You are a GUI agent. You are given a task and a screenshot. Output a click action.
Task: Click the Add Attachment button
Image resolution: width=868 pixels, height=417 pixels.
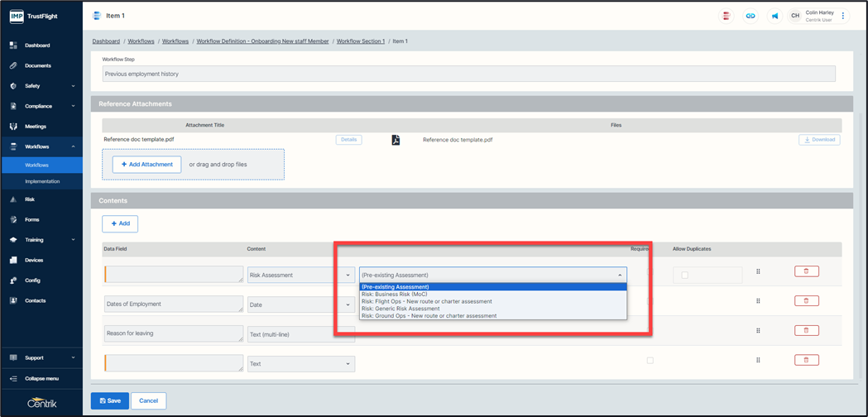pyautogui.click(x=146, y=165)
